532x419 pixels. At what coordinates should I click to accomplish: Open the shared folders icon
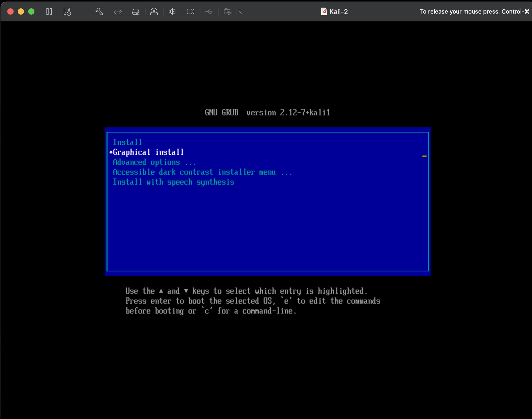pyautogui.click(x=227, y=11)
